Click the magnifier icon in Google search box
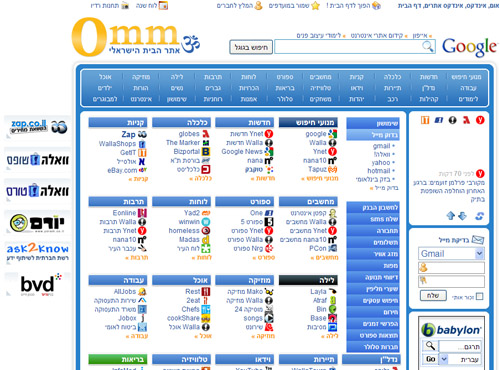 tap(428, 46)
